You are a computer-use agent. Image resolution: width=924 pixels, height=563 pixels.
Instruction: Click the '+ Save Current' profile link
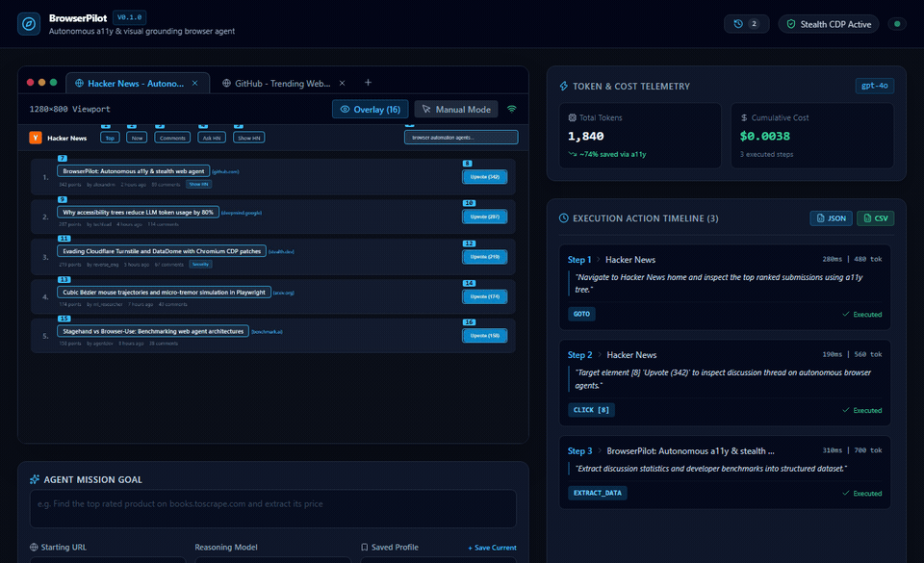[x=492, y=548]
